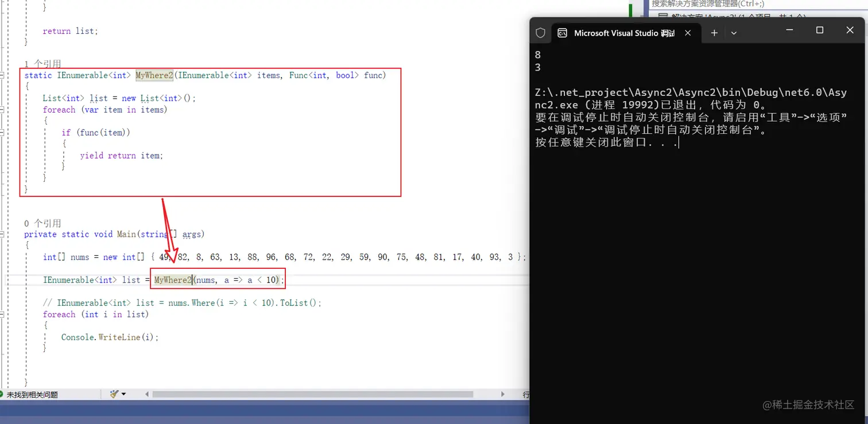Click 'foreach (var item in items)' line

pyautogui.click(x=105, y=109)
